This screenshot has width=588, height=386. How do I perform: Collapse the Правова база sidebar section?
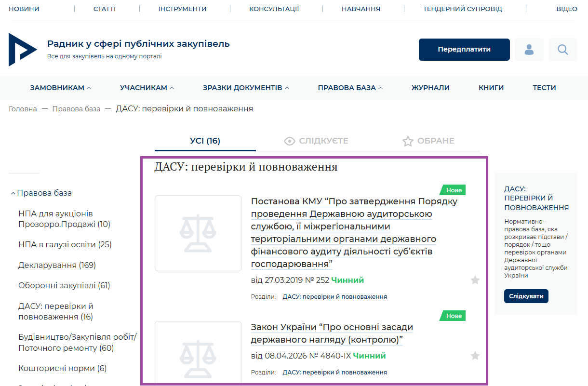tap(41, 193)
